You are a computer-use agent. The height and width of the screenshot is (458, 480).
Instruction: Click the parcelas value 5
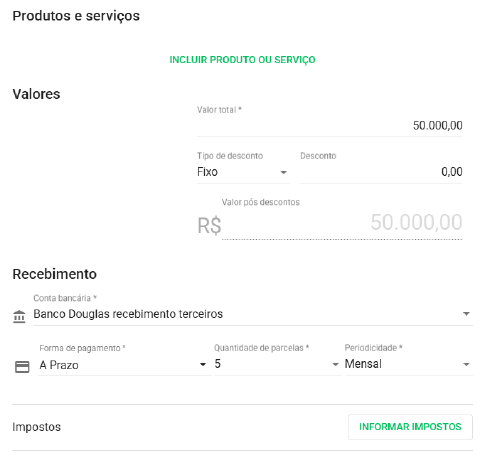click(218, 364)
